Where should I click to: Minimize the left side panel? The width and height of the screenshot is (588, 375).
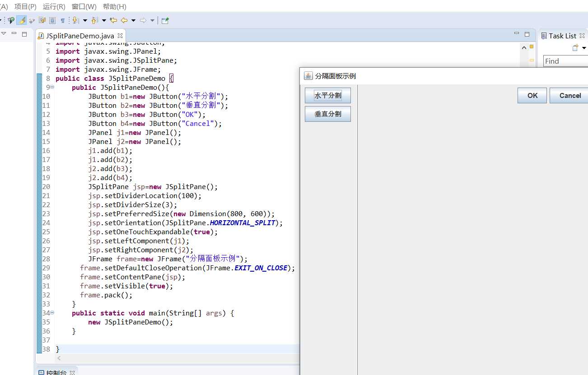point(14,33)
